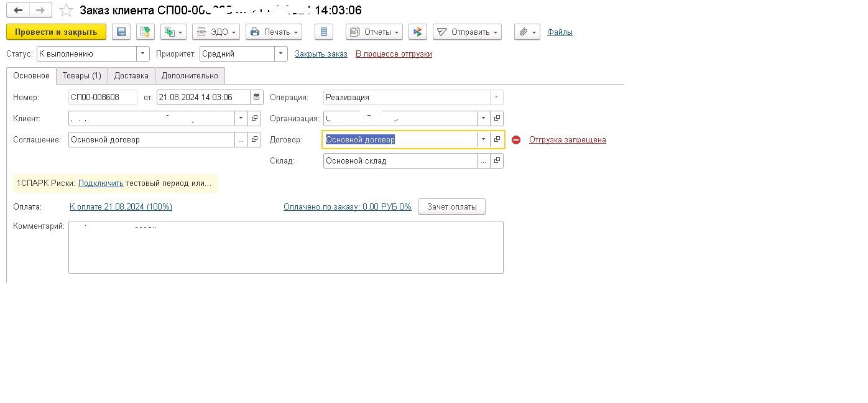Expand the Статус dropdown

143,54
